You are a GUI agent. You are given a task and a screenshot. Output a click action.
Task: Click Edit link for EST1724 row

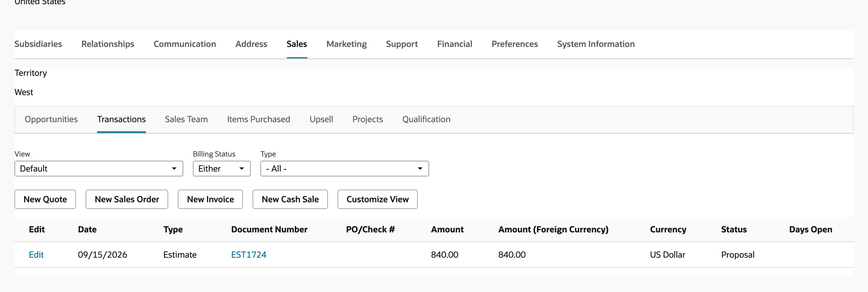coord(36,255)
